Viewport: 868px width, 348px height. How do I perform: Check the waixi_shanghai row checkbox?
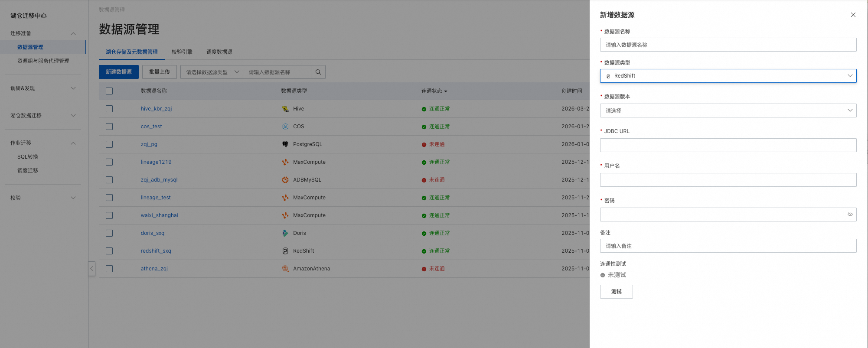(x=109, y=215)
